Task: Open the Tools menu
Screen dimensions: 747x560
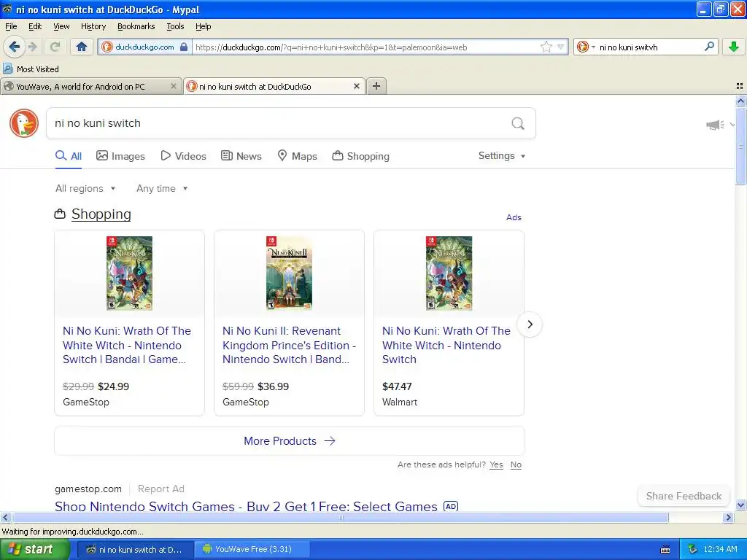Action: [x=175, y=26]
